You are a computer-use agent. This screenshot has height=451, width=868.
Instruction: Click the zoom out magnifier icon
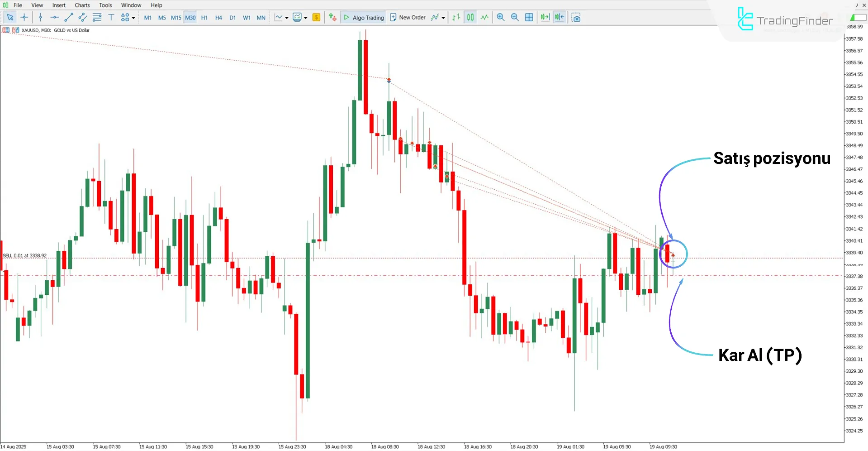click(x=515, y=17)
